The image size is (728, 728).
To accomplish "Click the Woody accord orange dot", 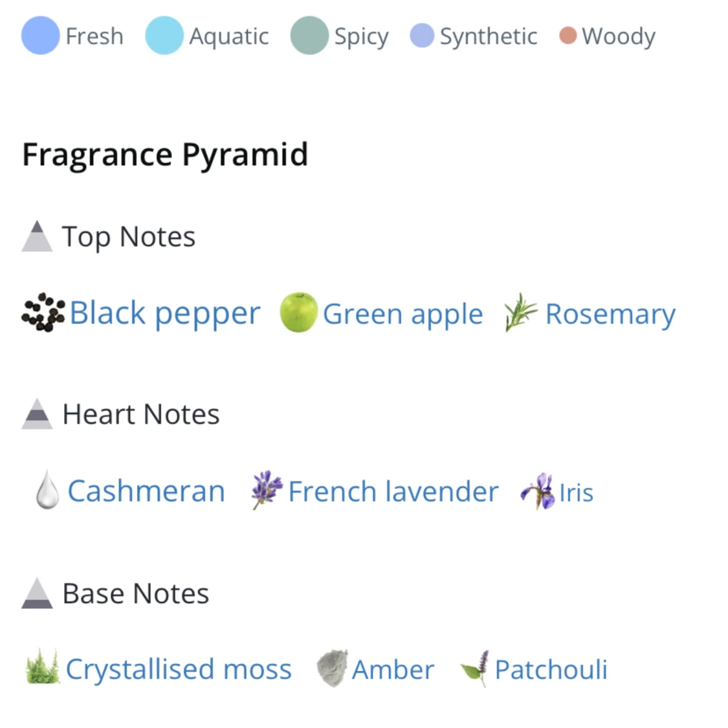I will [568, 36].
